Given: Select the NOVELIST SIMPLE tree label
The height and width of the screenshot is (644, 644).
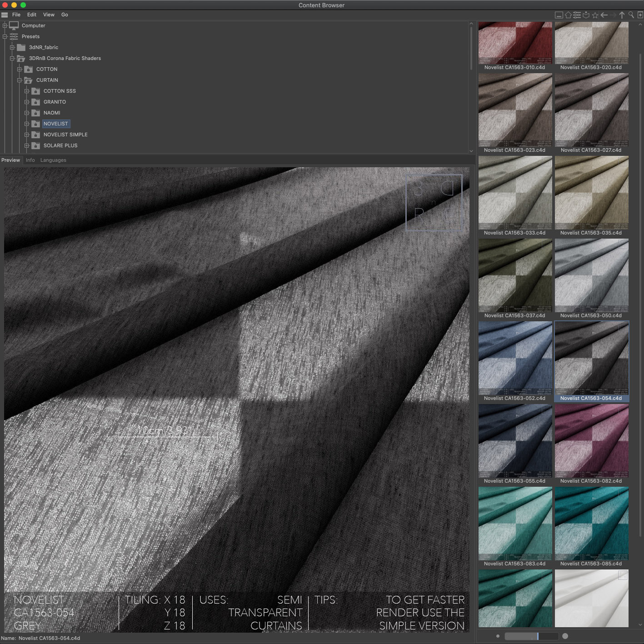Looking at the screenshot, I should (x=65, y=135).
